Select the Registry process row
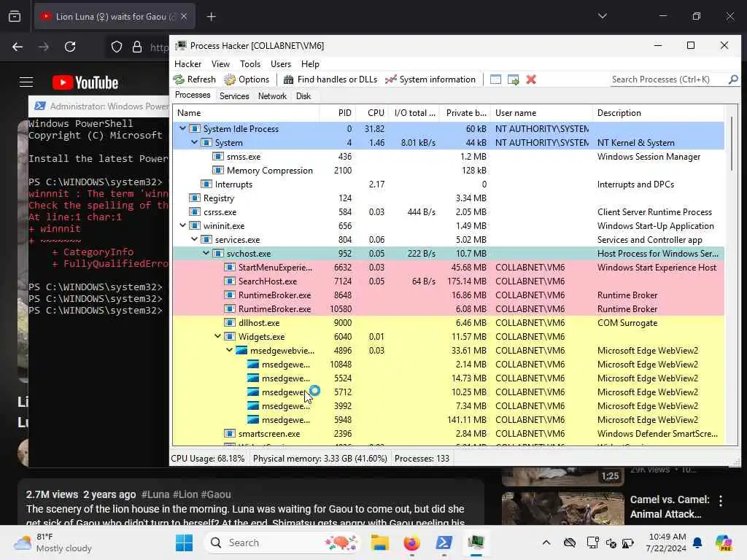The width and height of the screenshot is (747, 560). pyautogui.click(x=449, y=198)
